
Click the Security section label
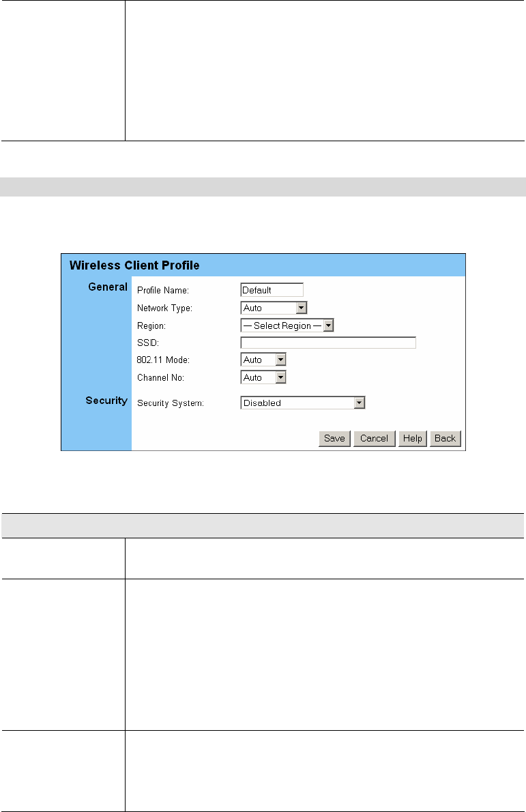pyautogui.click(x=106, y=401)
